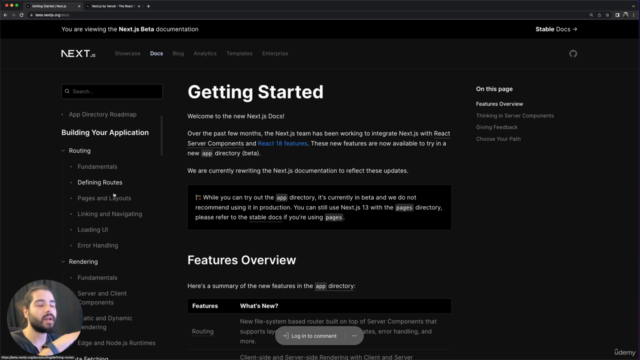The width and height of the screenshot is (640, 360).
Task: Click the sidebar scrollbar thumb
Action: [x=162, y=136]
